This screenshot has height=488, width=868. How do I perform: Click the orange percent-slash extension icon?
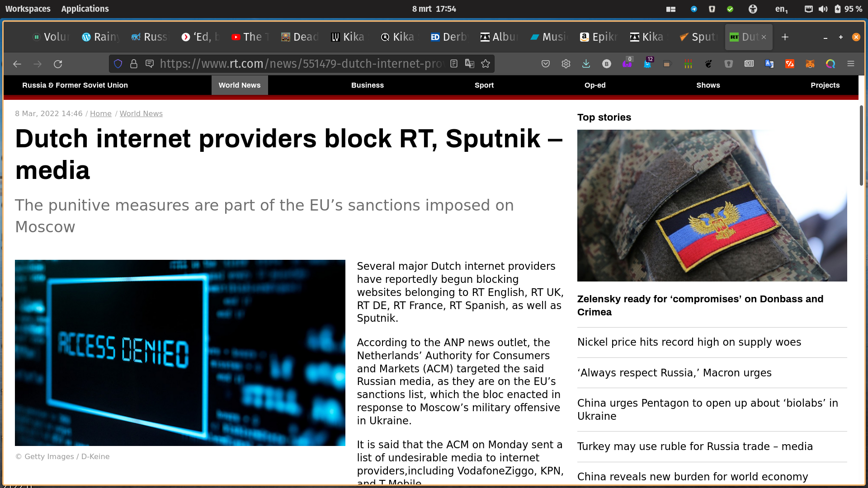pyautogui.click(x=790, y=64)
